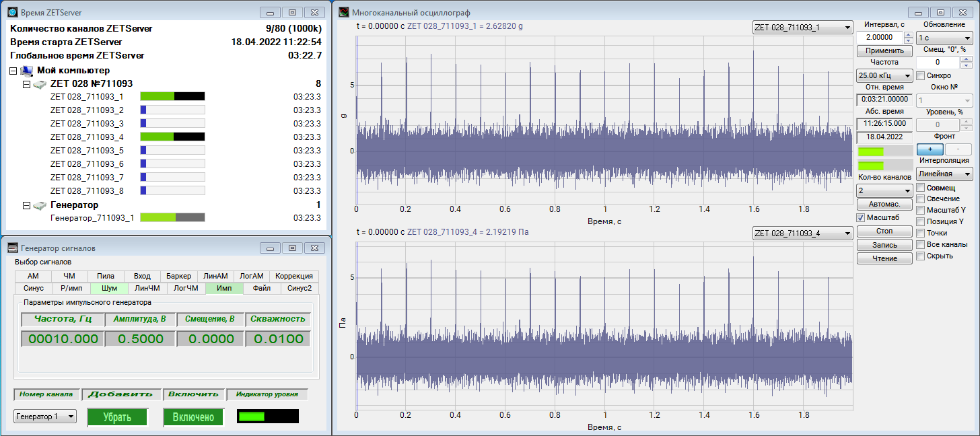Open the Обновление dropdown showing 1 с
This screenshot has height=436, width=980.
point(944,38)
